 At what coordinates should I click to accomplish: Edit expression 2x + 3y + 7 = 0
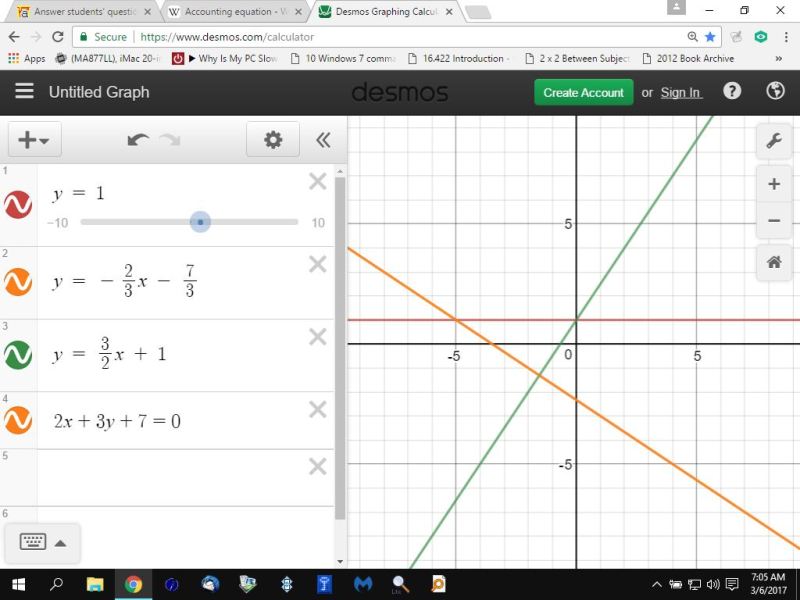coord(117,421)
